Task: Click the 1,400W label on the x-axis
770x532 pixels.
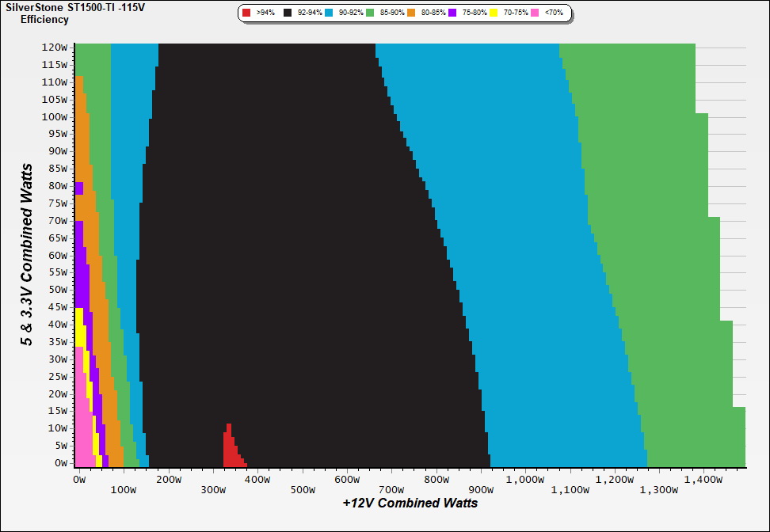Action: point(704,480)
